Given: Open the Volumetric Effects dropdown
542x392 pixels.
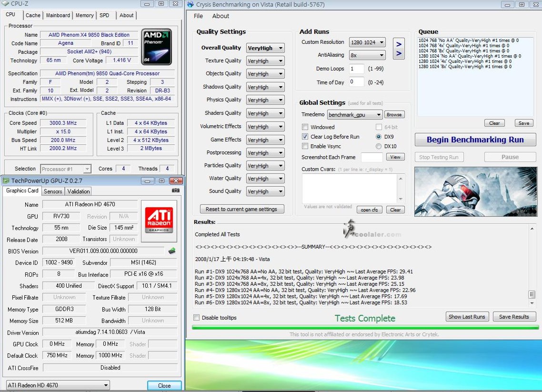Looking at the screenshot, I should pyautogui.click(x=265, y=127).
